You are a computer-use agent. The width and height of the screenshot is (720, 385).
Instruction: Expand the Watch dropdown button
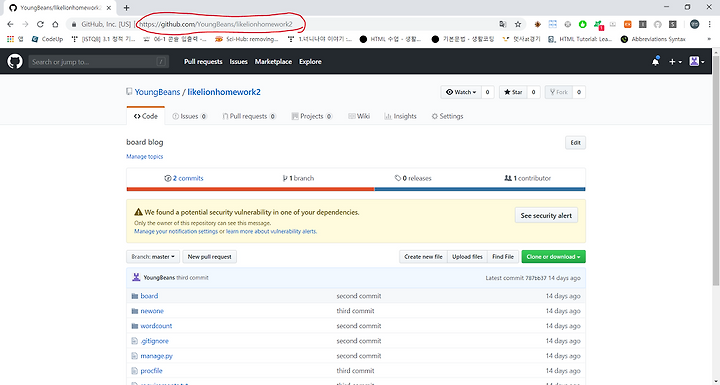[x=461, y=92]
